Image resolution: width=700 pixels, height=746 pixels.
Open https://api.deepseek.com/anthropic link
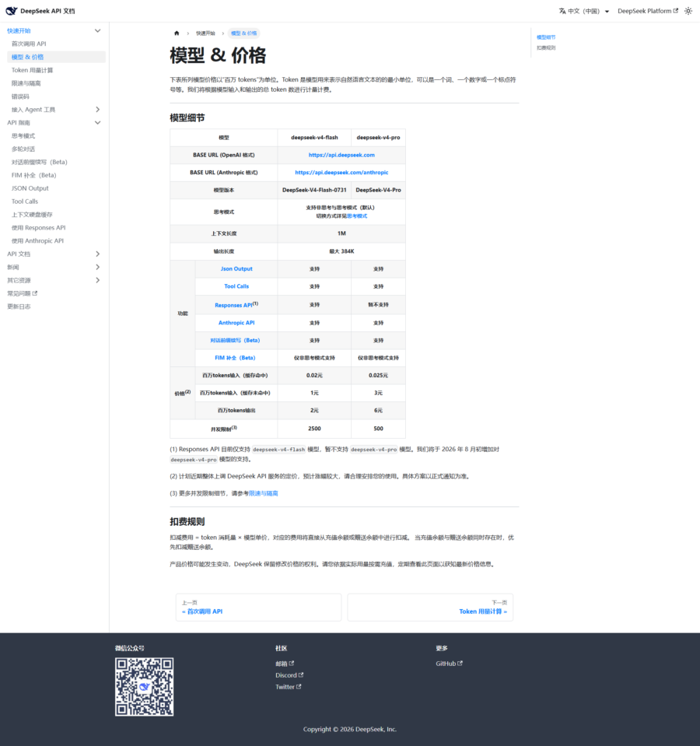[x=341, y=173]
